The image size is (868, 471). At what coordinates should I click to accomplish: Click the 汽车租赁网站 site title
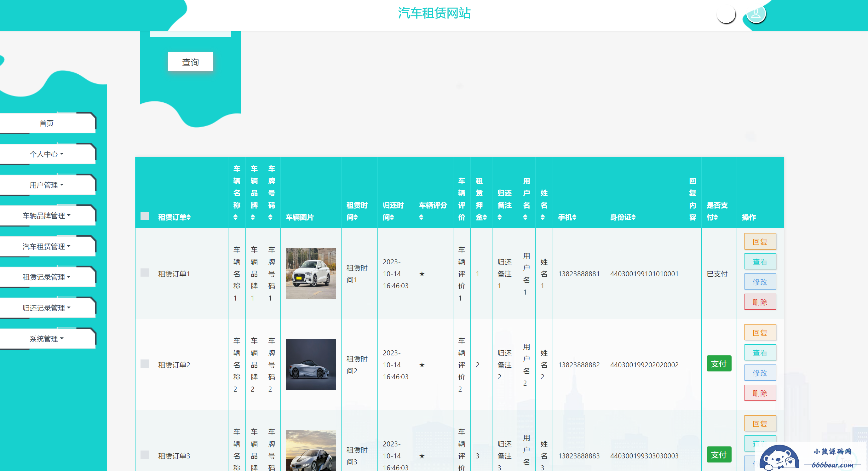pos(434,13)
